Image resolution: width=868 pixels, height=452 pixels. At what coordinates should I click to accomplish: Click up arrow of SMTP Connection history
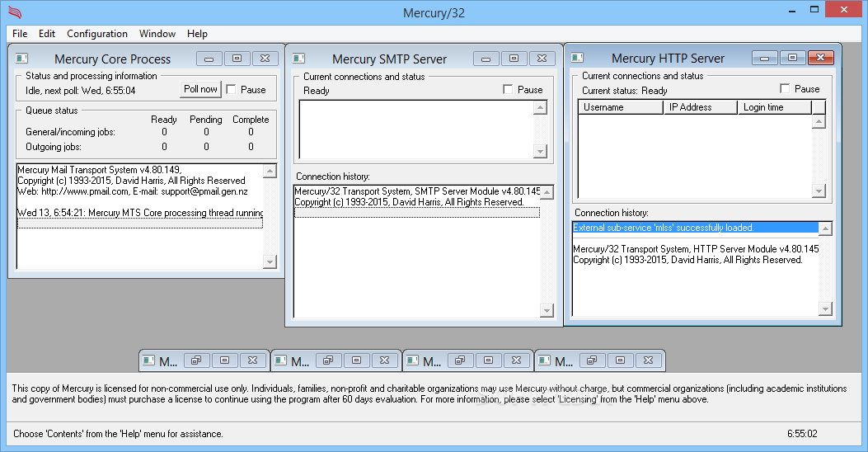(547, 192)
